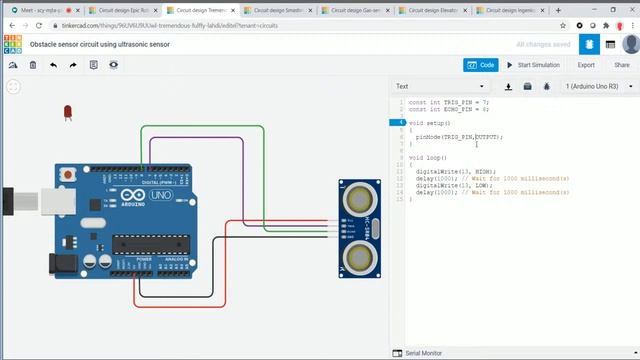
Task: Click 'digitalWrite(13, LOW);' line
Action: [454, 185]
